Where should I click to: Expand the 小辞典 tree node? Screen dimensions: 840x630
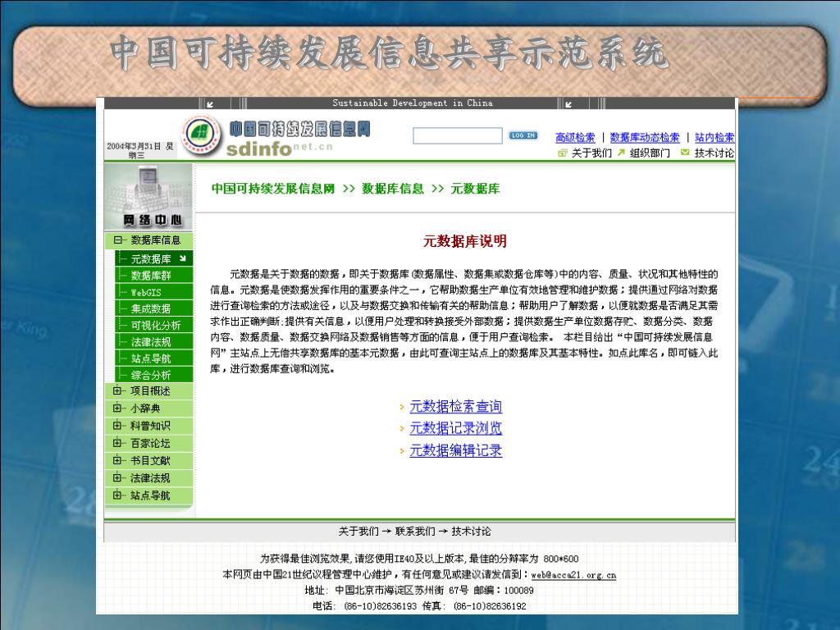(117, 409)
